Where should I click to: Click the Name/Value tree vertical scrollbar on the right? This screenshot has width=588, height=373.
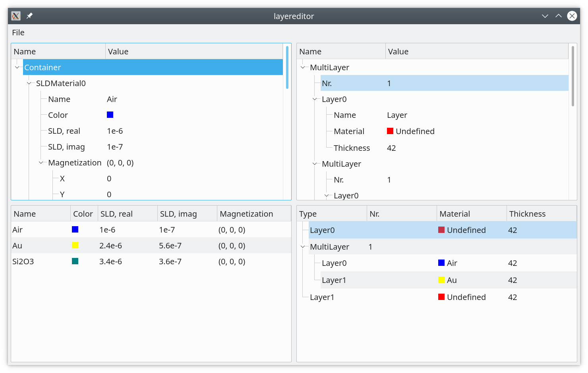click(x=573, y=76)
